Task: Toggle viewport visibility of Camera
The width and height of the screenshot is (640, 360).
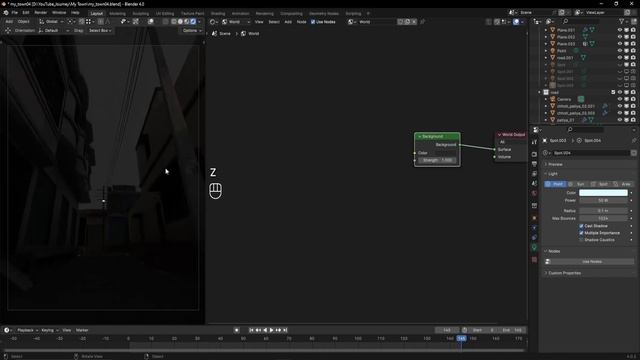Action: point(620,99)
